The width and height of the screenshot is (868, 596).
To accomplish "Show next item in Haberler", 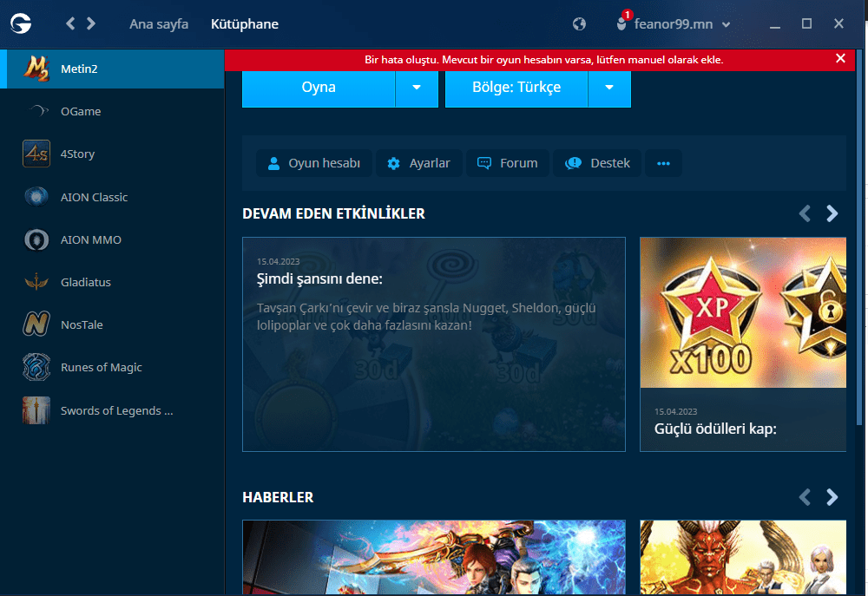I will tap(832, 497).
